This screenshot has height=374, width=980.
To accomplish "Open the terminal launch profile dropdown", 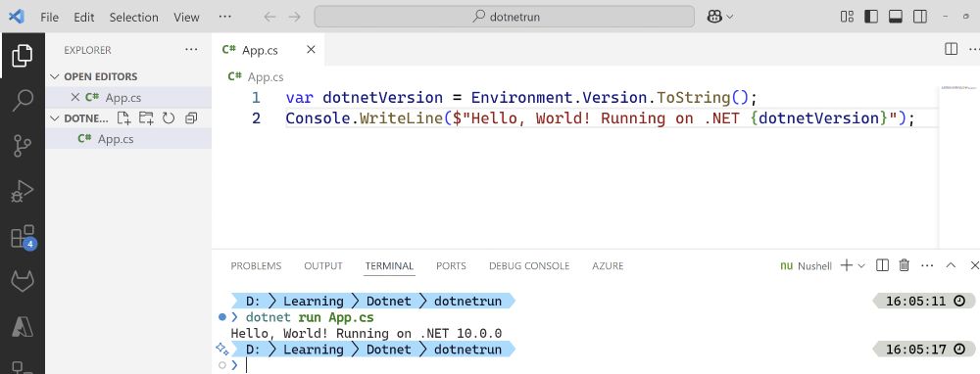I will (861, 266).
